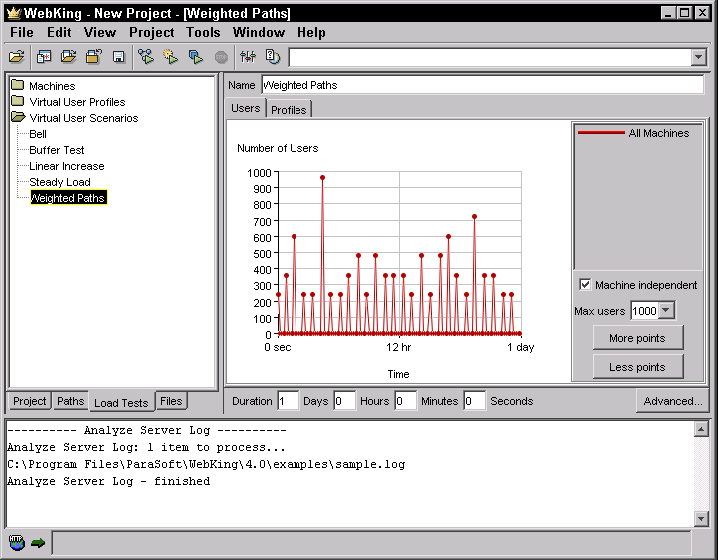Click the save floppy disk icon
This screenshot has height=560, width=718.
119,57
